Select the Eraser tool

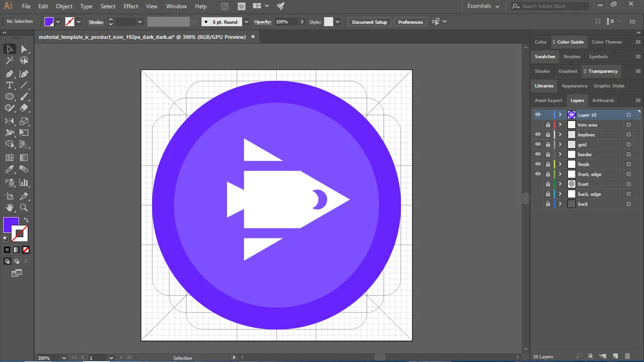[24, 108]
